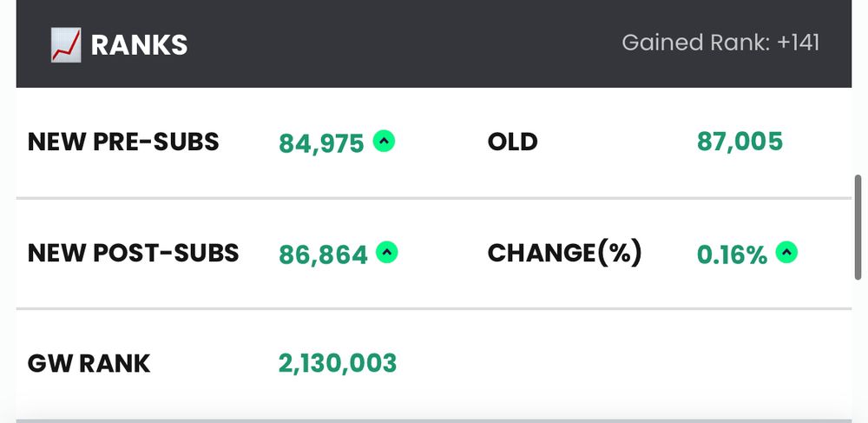Click the 87,005 old rank value

click(x=740, y=142)
